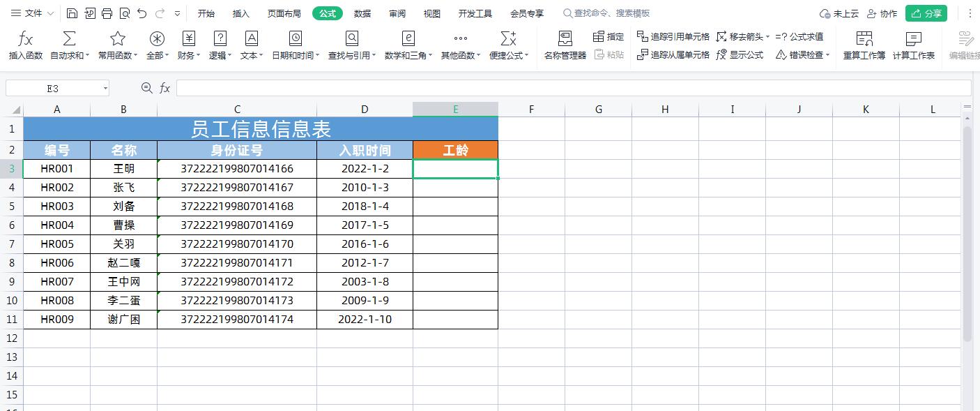Click 重算工作簿 (Recalculate Workbook)
The width and height of the screenshot is (980, 411).
tap(864, 45)
